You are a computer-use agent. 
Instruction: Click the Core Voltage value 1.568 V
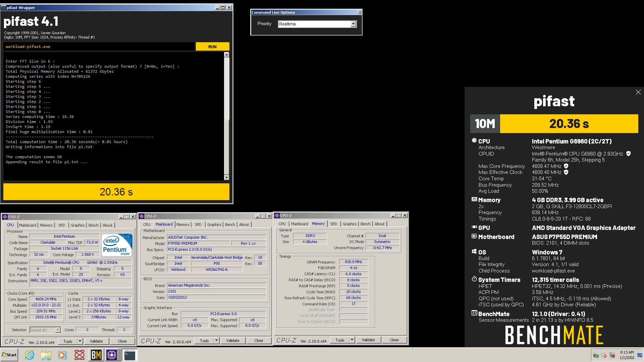(88, 254)
